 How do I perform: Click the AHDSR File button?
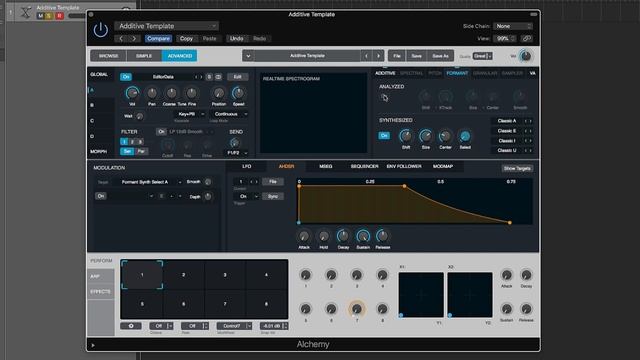[x=273, y=182]
